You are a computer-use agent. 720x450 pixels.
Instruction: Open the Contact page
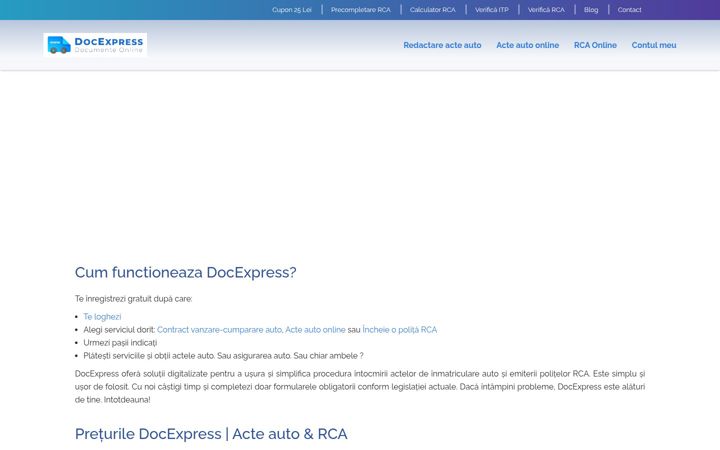coord(629,10)
